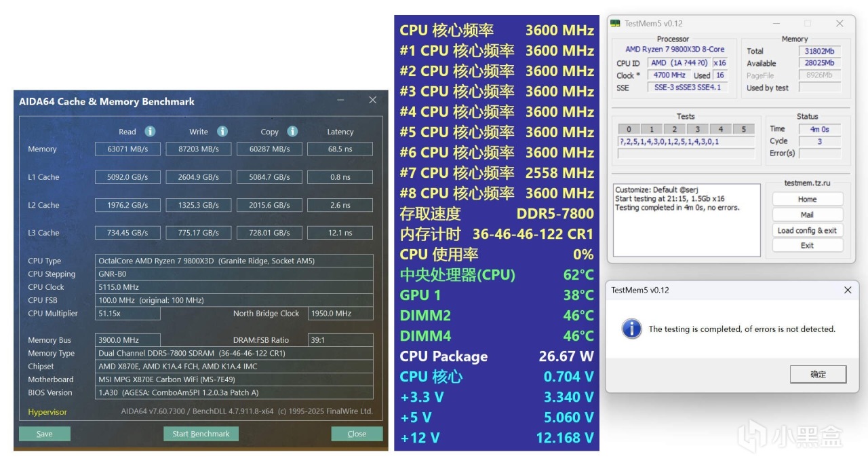Viewport: 868px width, 465px height.
Task: Click the +12 V 12.168 V row
Action: pyautogui.click(x=496, y=437)
